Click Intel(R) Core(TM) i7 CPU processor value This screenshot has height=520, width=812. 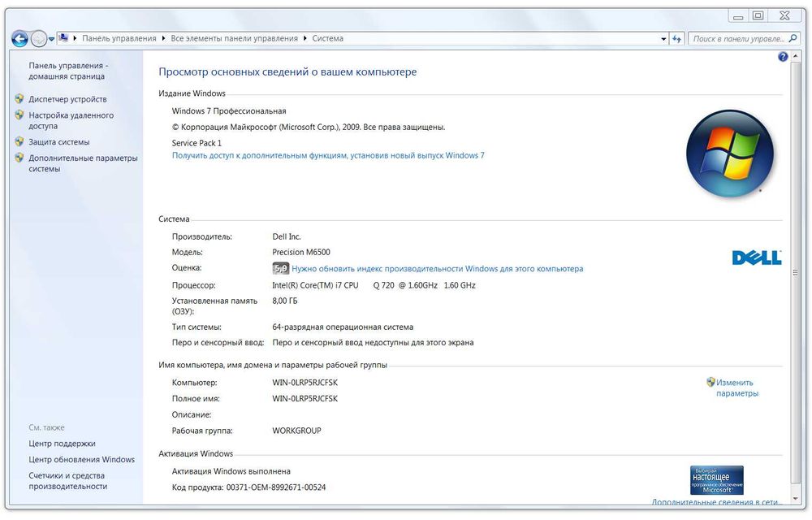point(374,285)
